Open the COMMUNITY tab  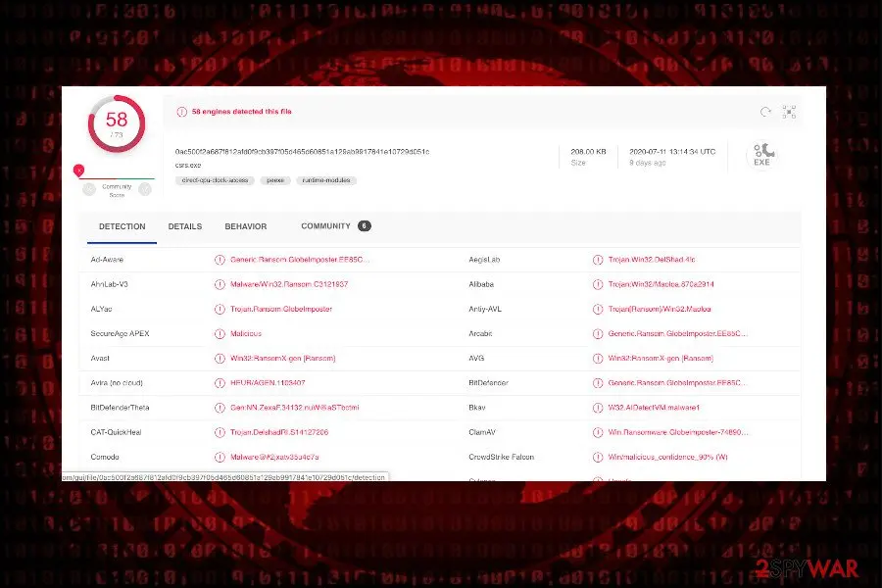[x=325, y=225]
